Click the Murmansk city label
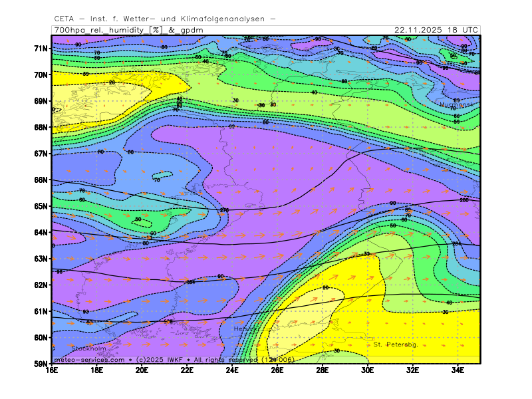The height and width of the screenshot is (399, 532). coord(456,104)
